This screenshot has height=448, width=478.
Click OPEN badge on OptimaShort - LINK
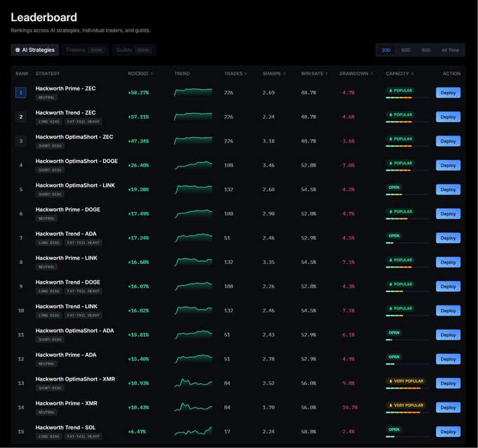(x=394, y=187)
